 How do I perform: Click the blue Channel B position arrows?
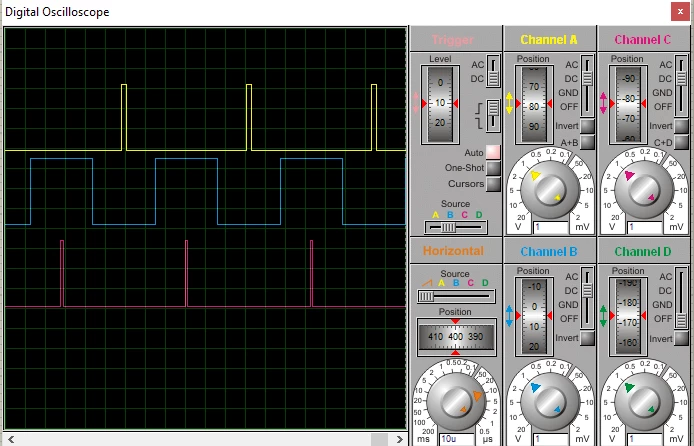509,316
